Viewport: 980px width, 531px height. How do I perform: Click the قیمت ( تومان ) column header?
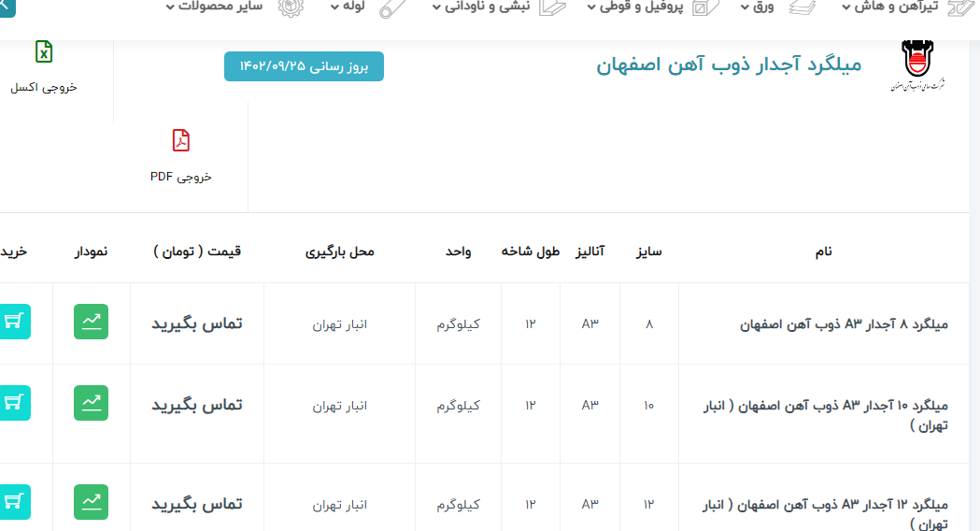pos(197,251)
